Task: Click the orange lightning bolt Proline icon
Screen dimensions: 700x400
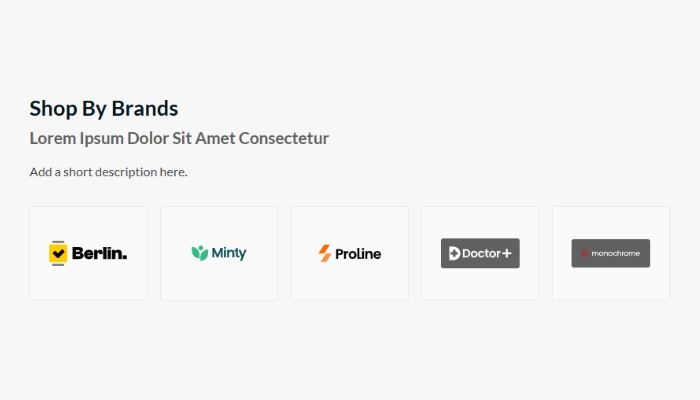Action: coord(325,253)
